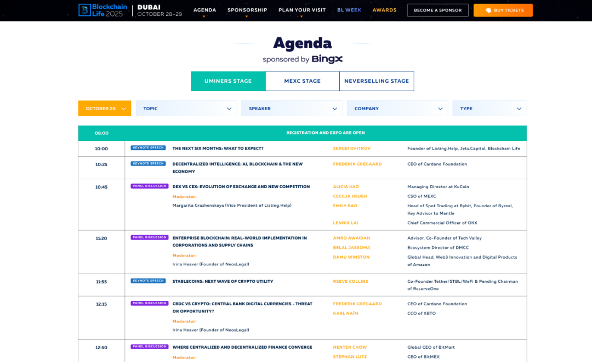Open the Agenda navigation menu

click(204, 10)
